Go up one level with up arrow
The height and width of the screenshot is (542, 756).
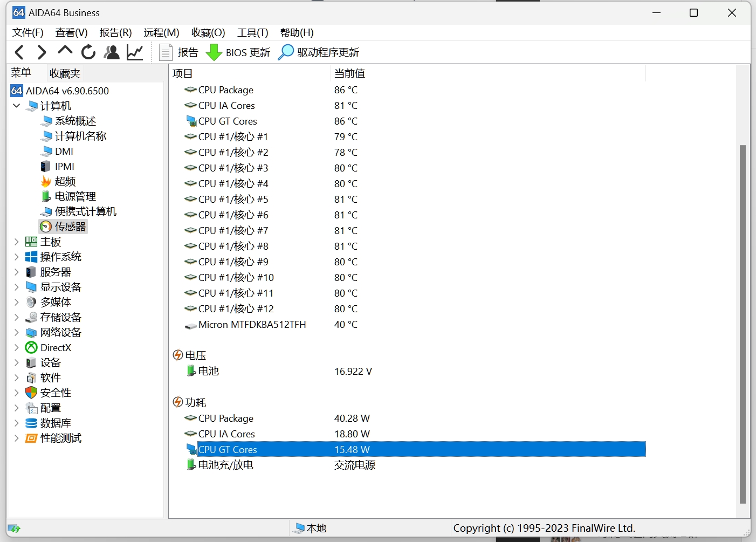tap(65, 51)
